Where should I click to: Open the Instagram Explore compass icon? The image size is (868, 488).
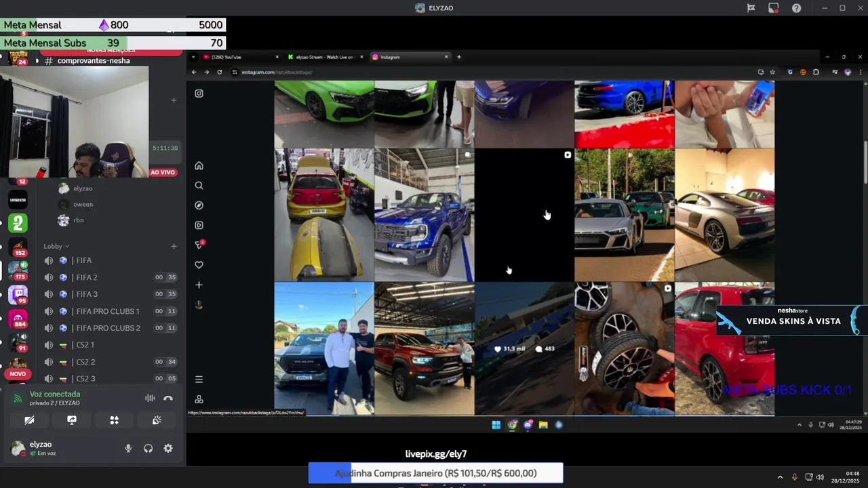click(x=199, y=205)
